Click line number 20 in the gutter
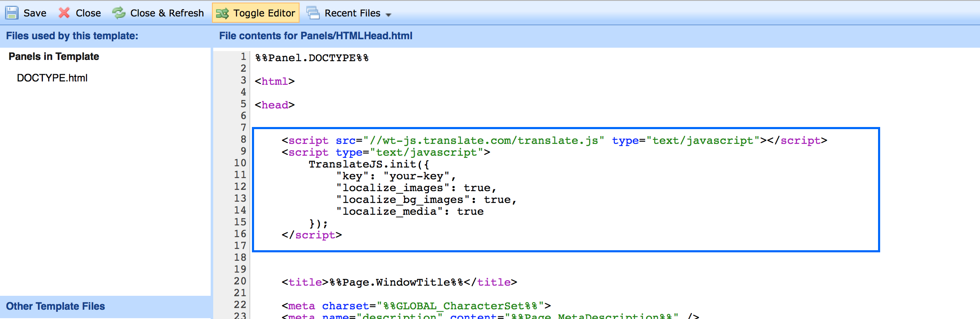This screenshot has width=980, height=319. [240, 281]
